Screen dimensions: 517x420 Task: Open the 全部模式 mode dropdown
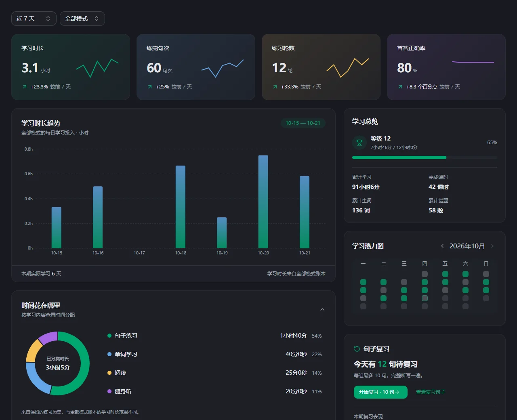pos(82,19)
